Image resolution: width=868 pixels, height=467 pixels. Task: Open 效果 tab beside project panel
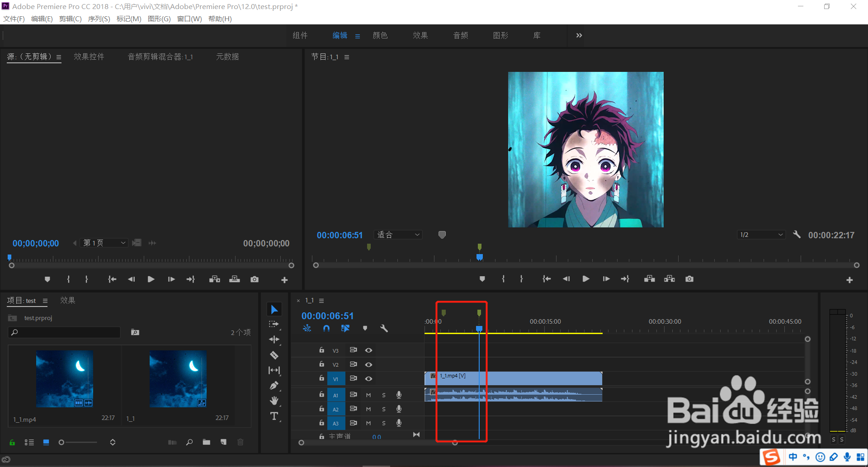point(68,300)
